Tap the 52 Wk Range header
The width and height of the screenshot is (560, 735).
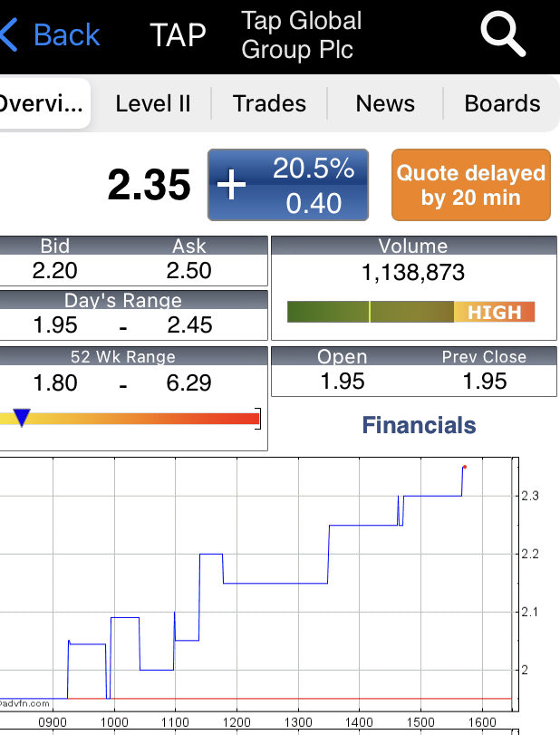coord(122,357)
